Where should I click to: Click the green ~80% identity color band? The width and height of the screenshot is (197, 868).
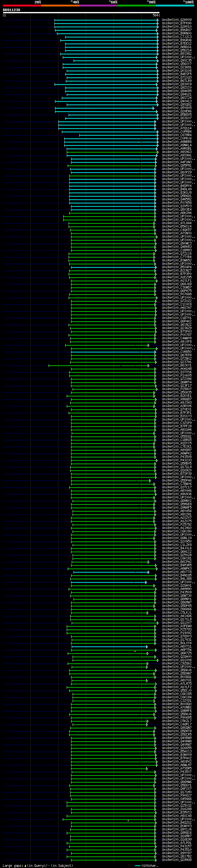point(137,6)
